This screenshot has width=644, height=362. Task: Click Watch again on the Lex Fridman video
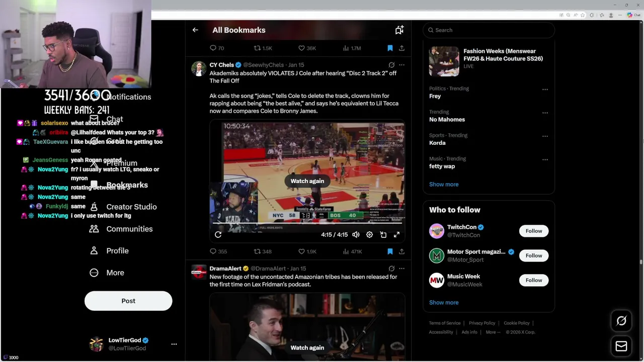click(307, 347)
